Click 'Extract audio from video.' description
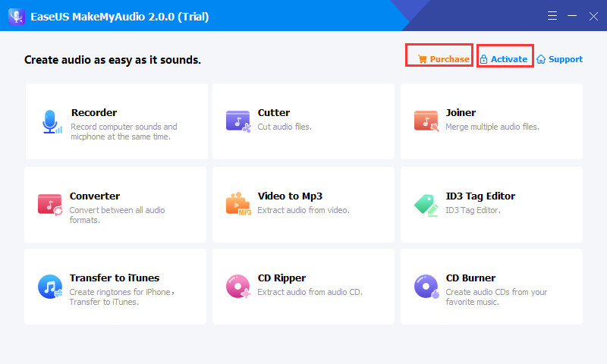Image resolution: width=607 pixels, height=364 pixels. point(303,210)
